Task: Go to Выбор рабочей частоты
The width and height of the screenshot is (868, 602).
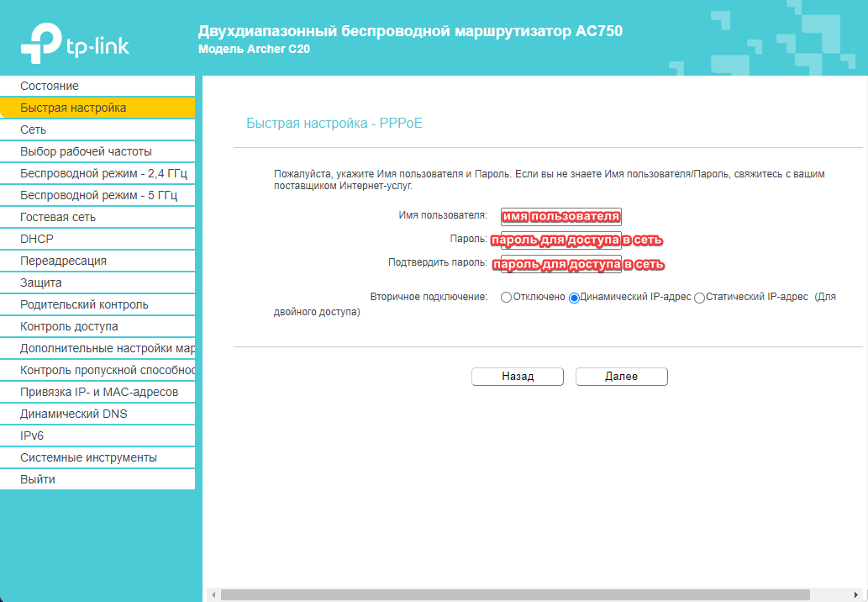Action: [86, 151]
